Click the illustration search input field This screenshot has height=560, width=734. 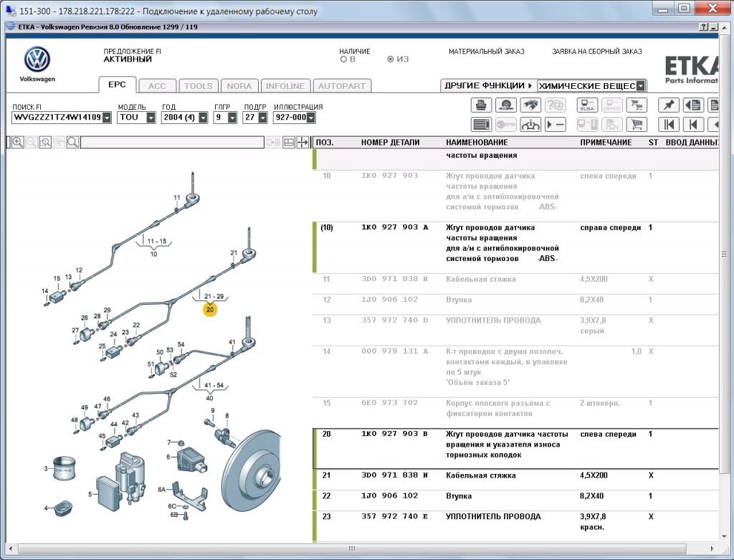[x=172, y=143]
